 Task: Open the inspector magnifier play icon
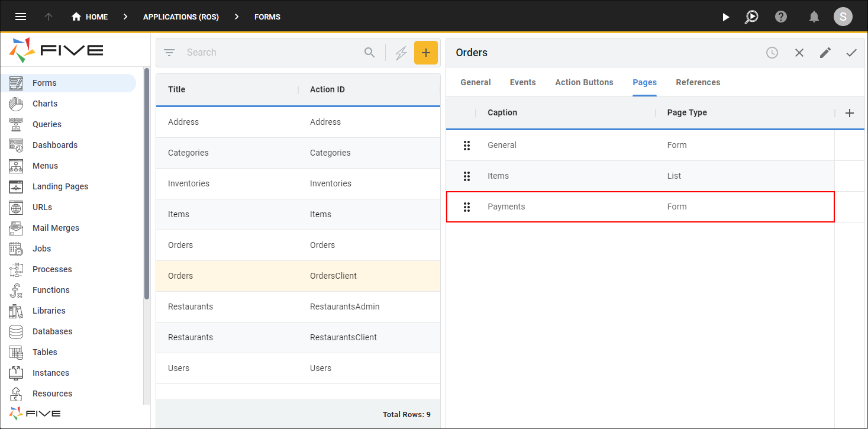[x=751, y=17]
